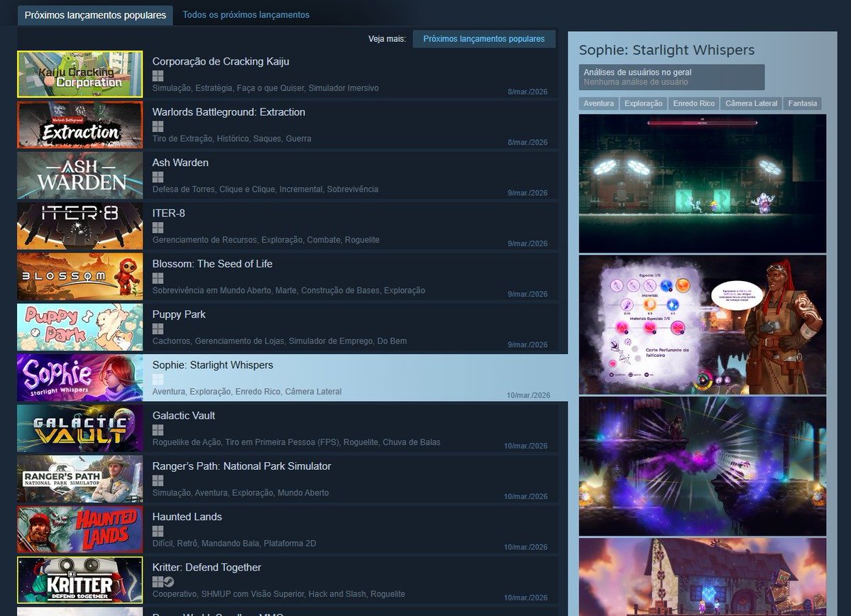Image resolution: width=851 pixels, height=616 pixels.
Task: Switch to the Todos os próximos lançamentos tab
Action: (246, 14)
